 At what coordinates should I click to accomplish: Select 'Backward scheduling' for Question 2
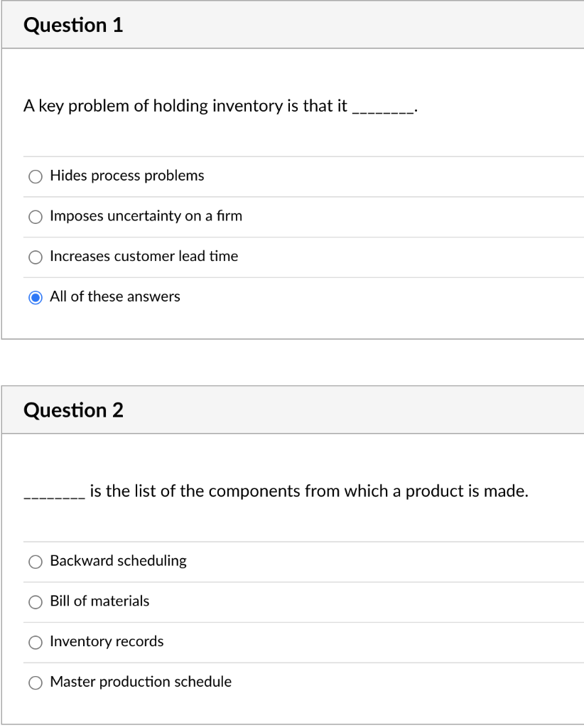tap(36, 562)
